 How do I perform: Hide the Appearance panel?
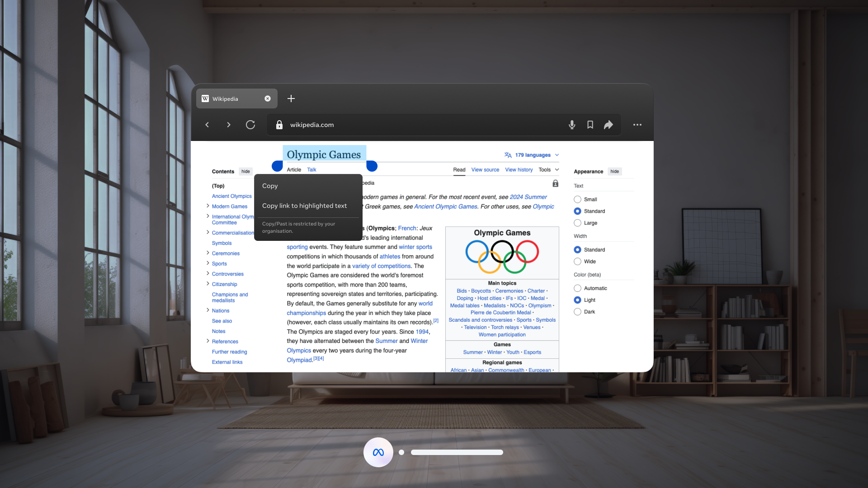(614, 171)
